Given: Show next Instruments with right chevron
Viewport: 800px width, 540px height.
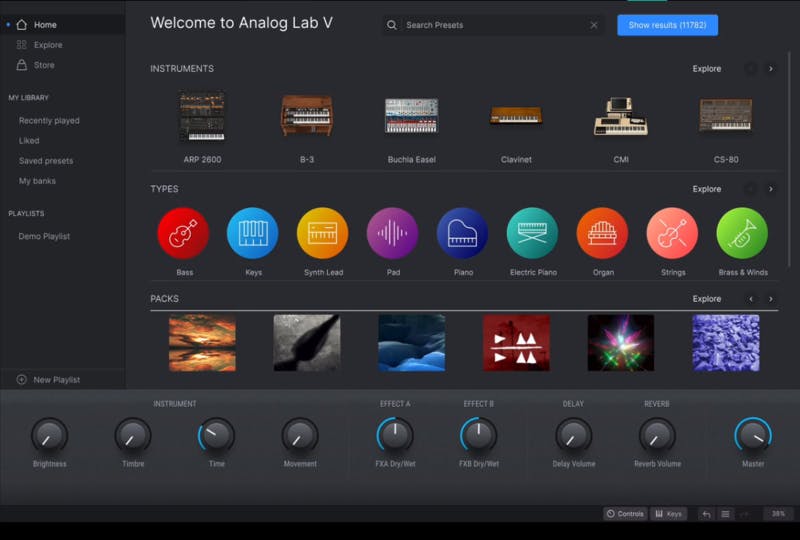Looking at the screenshot, I should [x=770, y=68].
